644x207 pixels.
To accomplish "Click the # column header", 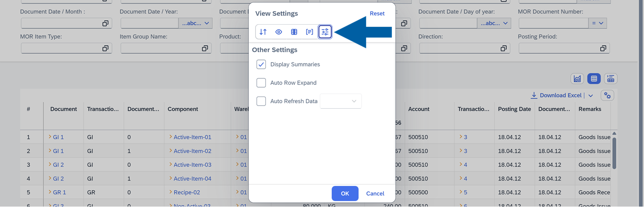I will (x=29, y=109).
